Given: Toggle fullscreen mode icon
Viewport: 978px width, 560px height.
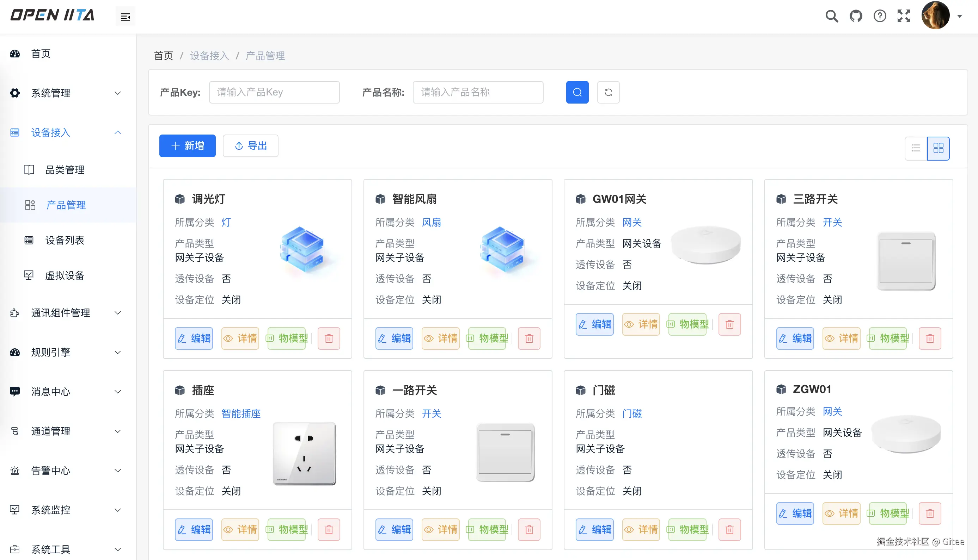Looking at the screenshot, I should coord(904,16).
